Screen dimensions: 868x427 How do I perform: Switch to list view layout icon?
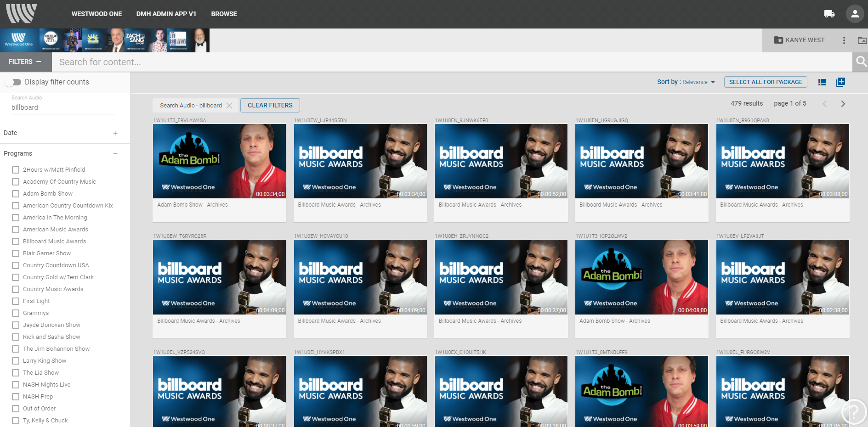tap(822, 82)
